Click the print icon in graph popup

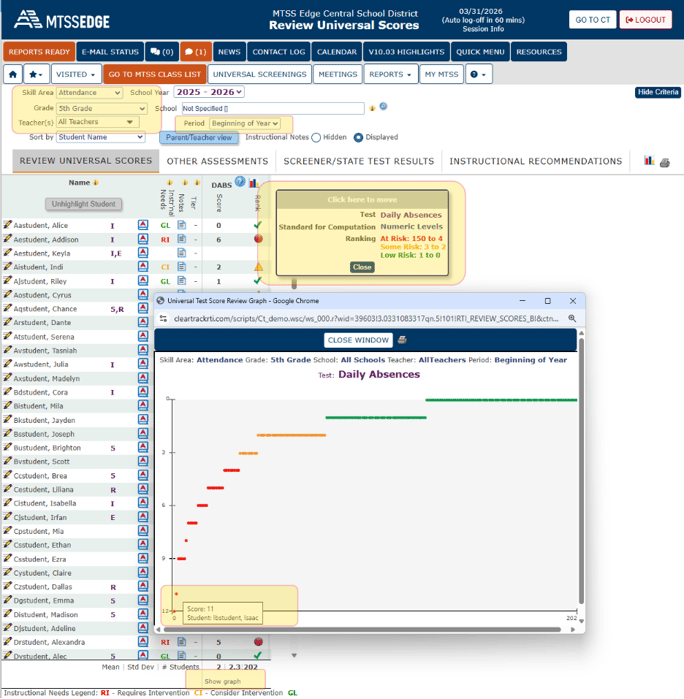(x=403, y=340)
